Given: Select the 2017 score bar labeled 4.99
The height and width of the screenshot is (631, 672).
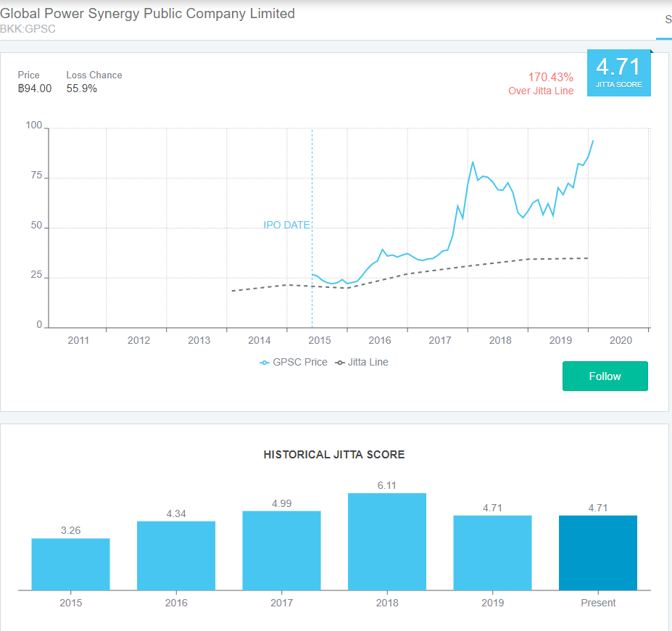Looking at the screenshot, I should [x=281, y=550].
